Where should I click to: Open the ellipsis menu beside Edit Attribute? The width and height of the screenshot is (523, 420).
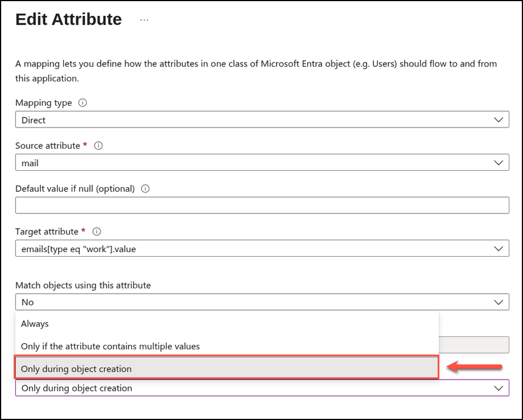coord(144,20)
